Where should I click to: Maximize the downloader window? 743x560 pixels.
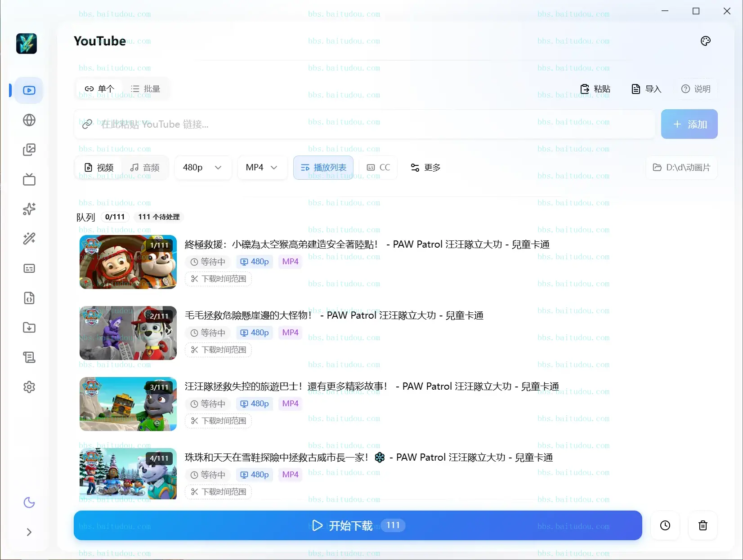pos(696,11)
